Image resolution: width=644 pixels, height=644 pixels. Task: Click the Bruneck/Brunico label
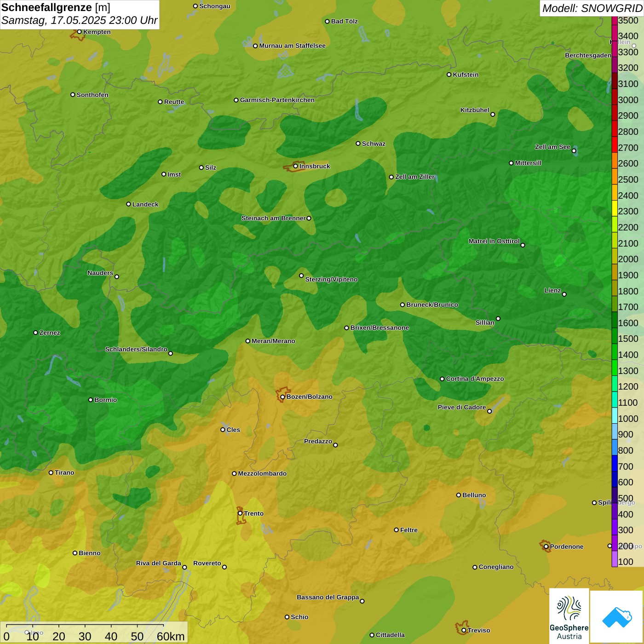tap(432, 305)
